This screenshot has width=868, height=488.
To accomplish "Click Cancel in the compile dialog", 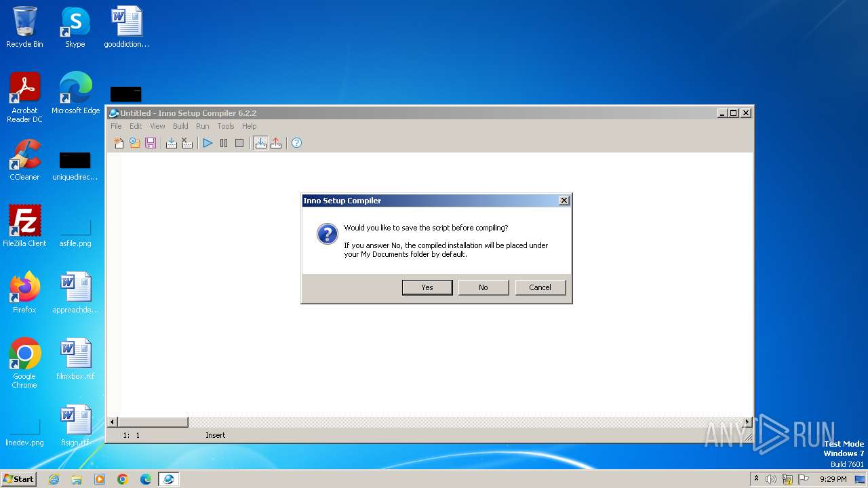I will (540, 287).
